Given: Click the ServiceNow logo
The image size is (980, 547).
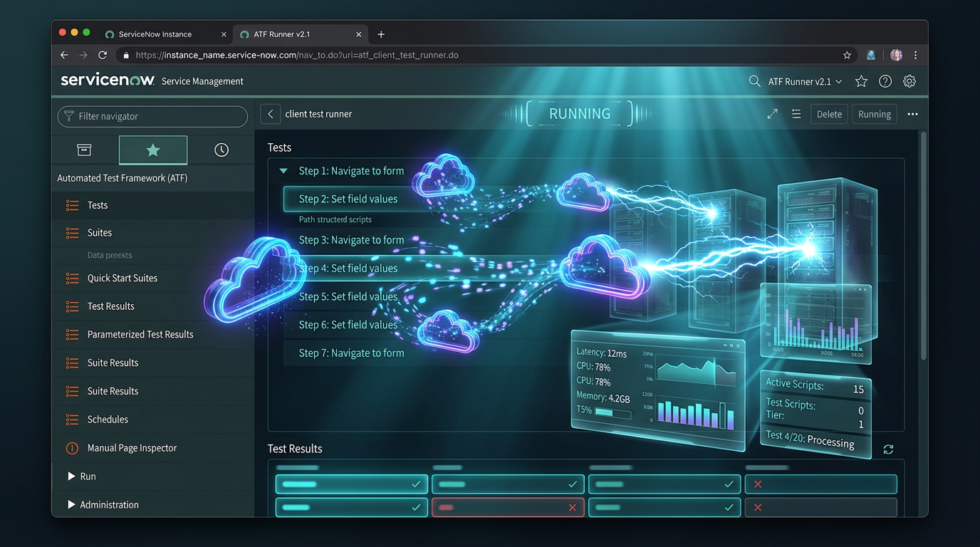Looking at the screenshot, I should pyautogui.click(x=108, y=80).
